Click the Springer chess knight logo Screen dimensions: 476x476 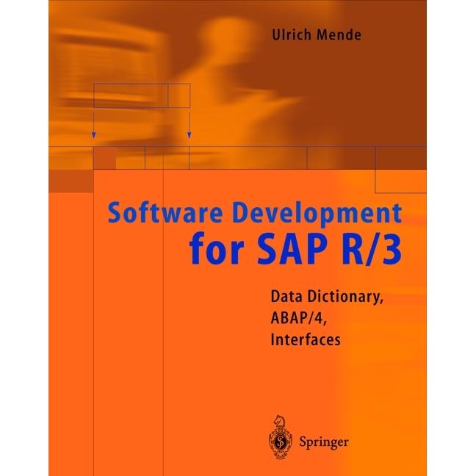click(x=280, y=437)
